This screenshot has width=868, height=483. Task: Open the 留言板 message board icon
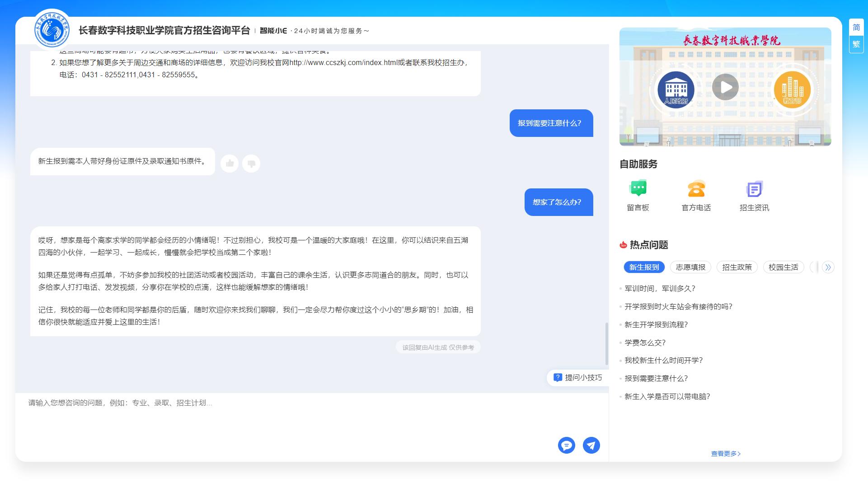coord(638,188)
